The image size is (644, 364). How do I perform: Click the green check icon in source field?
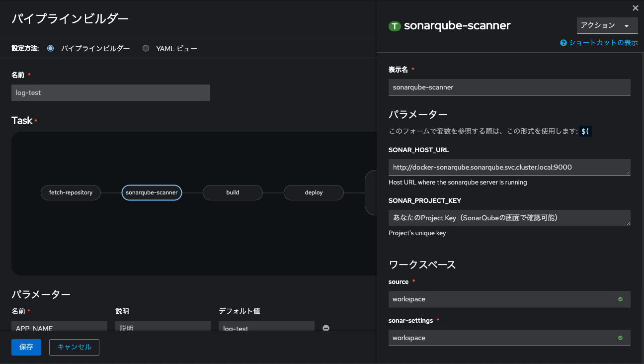pos(620,299)
